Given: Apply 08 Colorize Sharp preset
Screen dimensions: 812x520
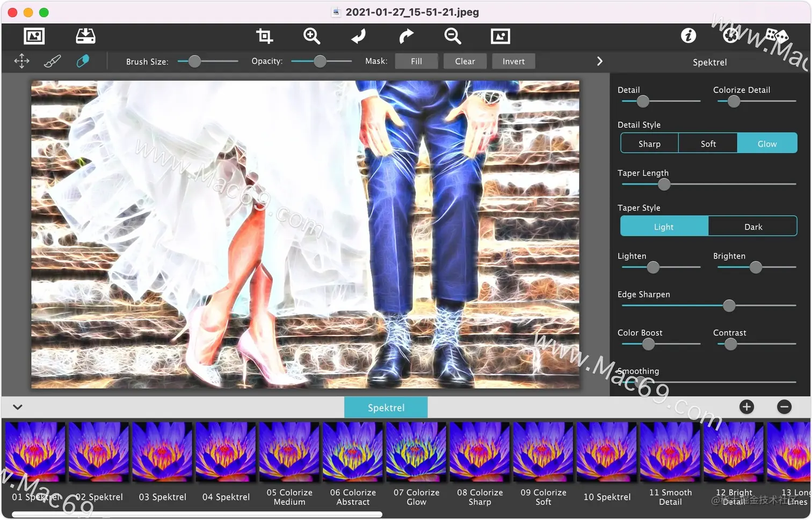Looking at the screenshot, I should [480, 452].
